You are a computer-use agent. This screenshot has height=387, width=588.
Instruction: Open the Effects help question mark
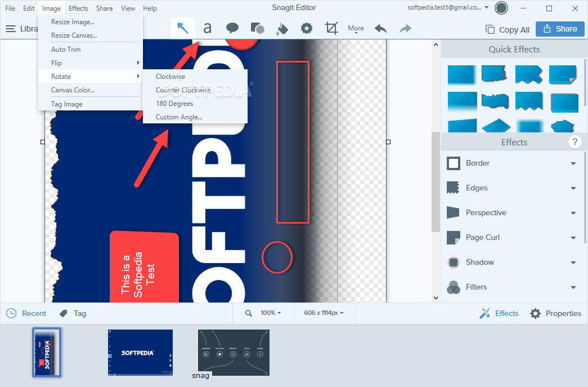tap(574, 142)
